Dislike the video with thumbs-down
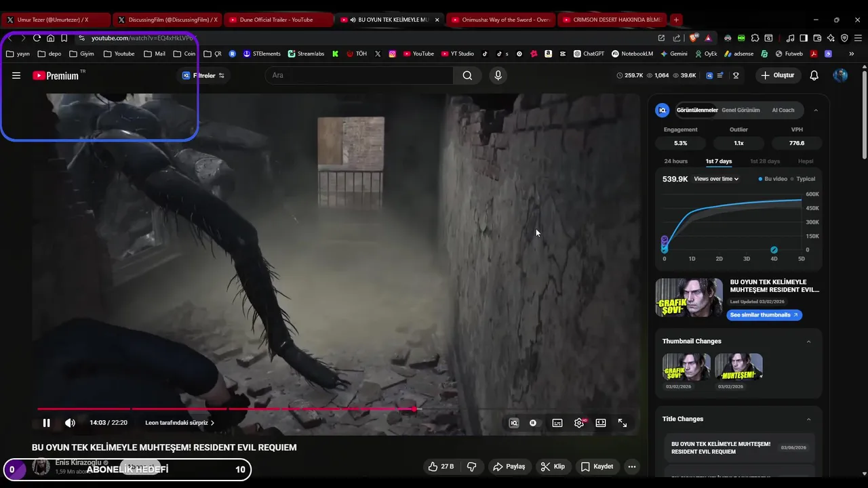Screen dimensions: 868x488 click(x=472, y=466)
